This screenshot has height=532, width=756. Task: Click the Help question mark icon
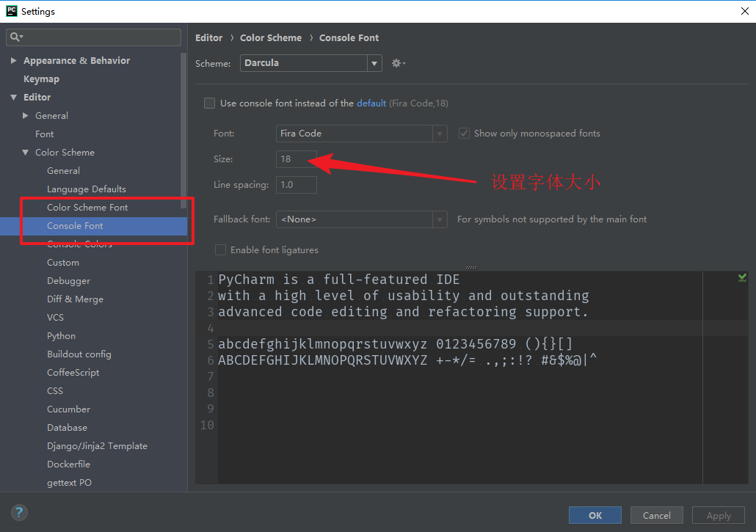point(19,512)
